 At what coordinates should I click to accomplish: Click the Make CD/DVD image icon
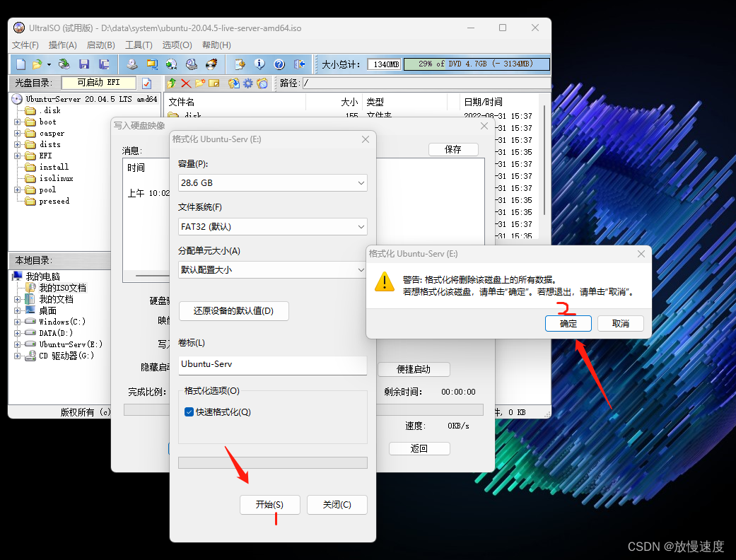coord(132,64)
